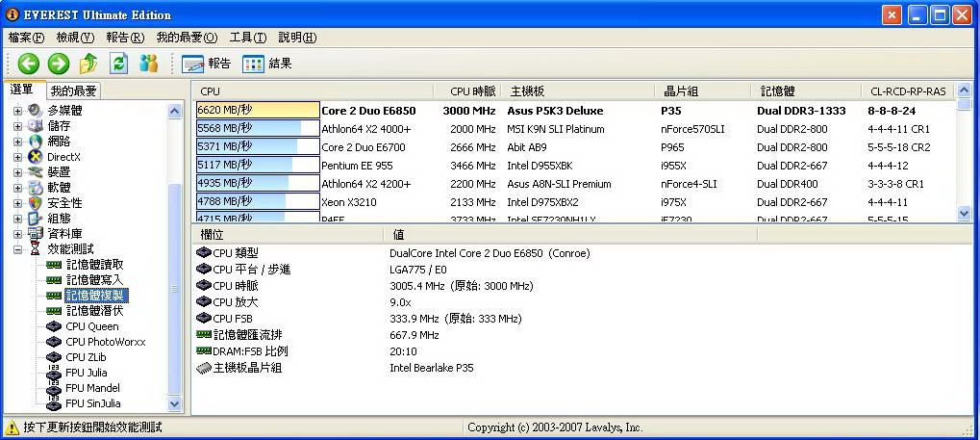Select the 資料庫 database icon in tree
This screenshot has height=440, width=980.
(x=36, y=233)
